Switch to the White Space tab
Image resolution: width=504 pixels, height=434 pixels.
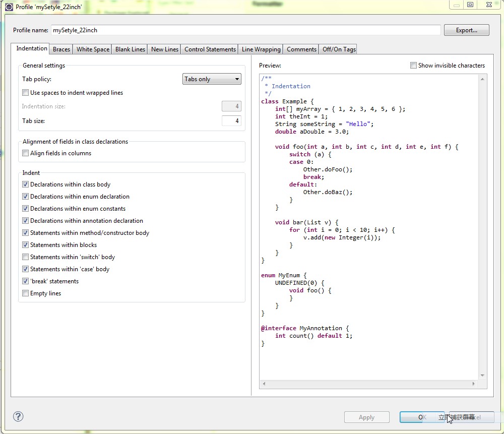coord(93,49)
